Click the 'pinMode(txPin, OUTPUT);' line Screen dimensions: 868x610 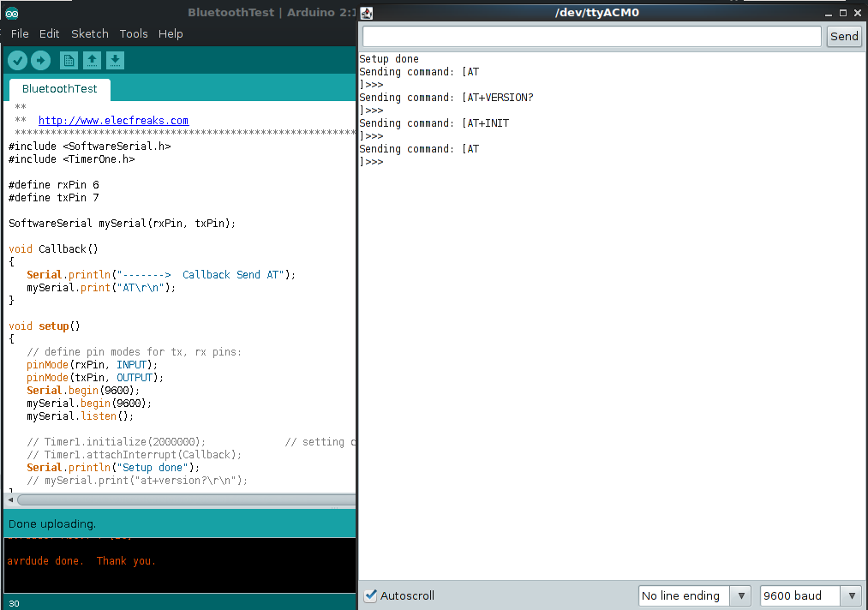[95, 378]
